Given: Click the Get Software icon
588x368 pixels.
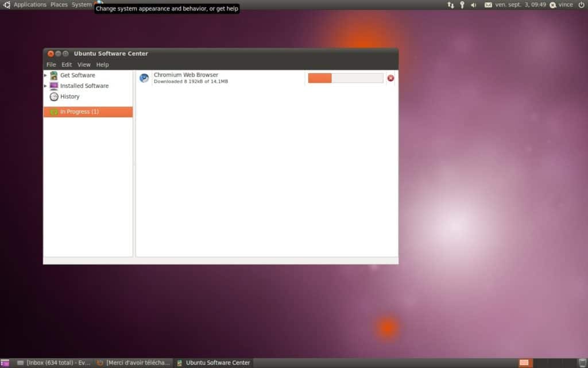Looking at the screenshot, I should click(54, 75).
